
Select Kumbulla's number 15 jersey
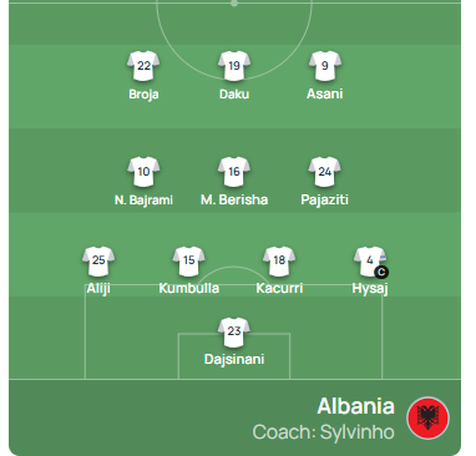[x=189, y=261]
